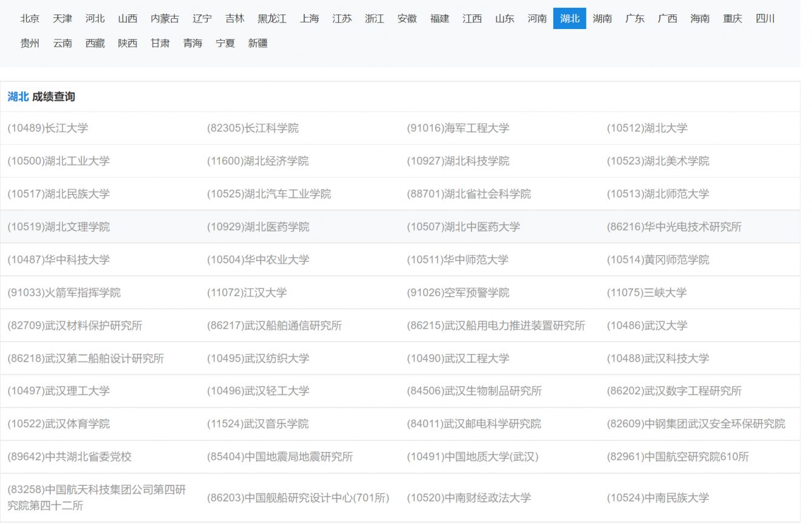Select (10514)黄冈师范学院 link
The height and width of the screenshot is (527, 812).
tap(658, 259)
